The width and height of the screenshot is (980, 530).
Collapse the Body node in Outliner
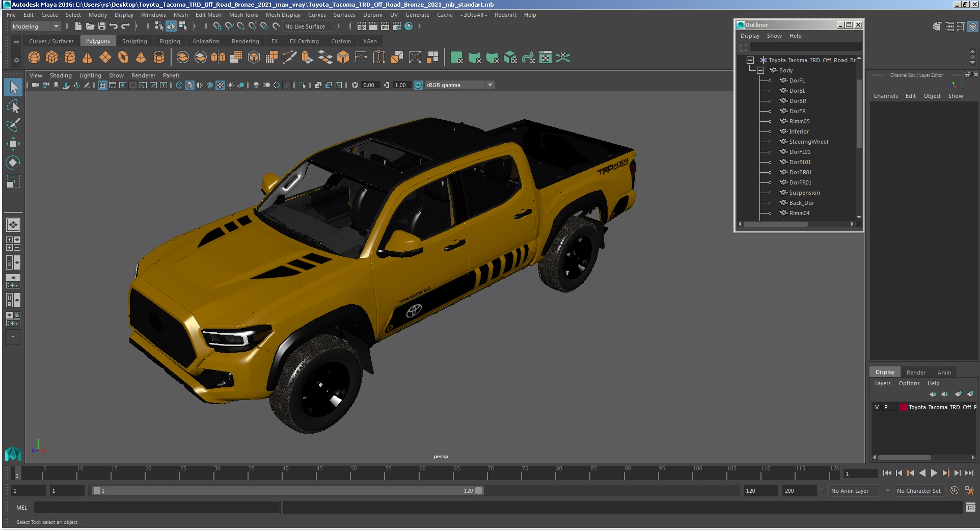coord(760,70)
